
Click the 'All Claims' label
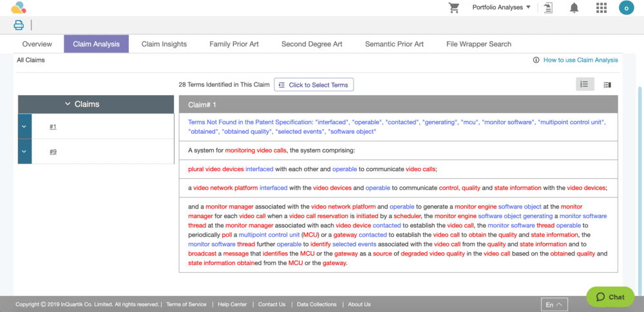31,60
